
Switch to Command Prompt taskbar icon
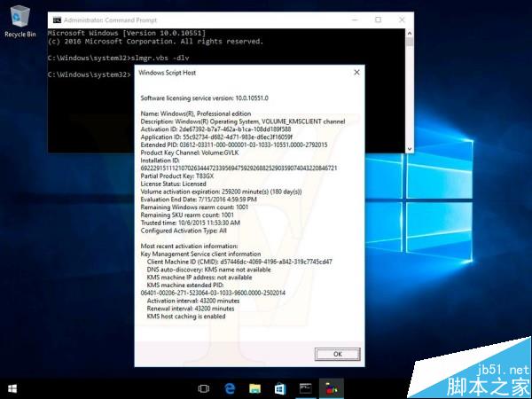[306, 388]
